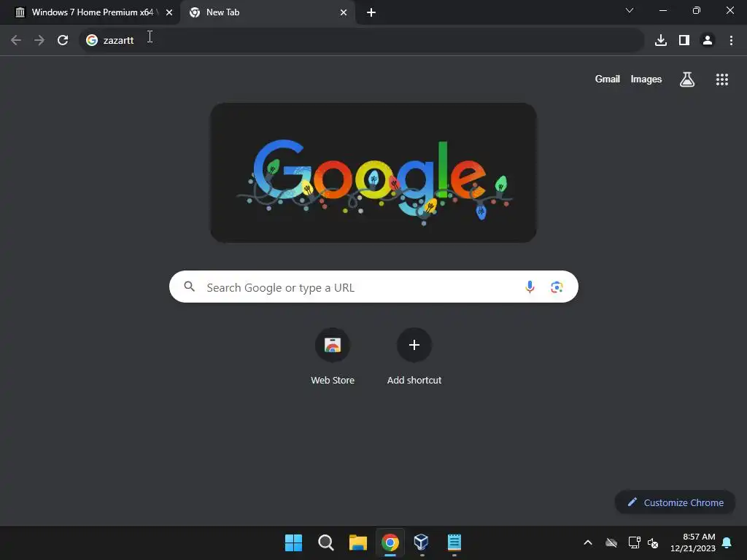The width and height of the screenshot is (747, 560).
Task: Open a new tab with plus button
Action: [x=371, y=12]
